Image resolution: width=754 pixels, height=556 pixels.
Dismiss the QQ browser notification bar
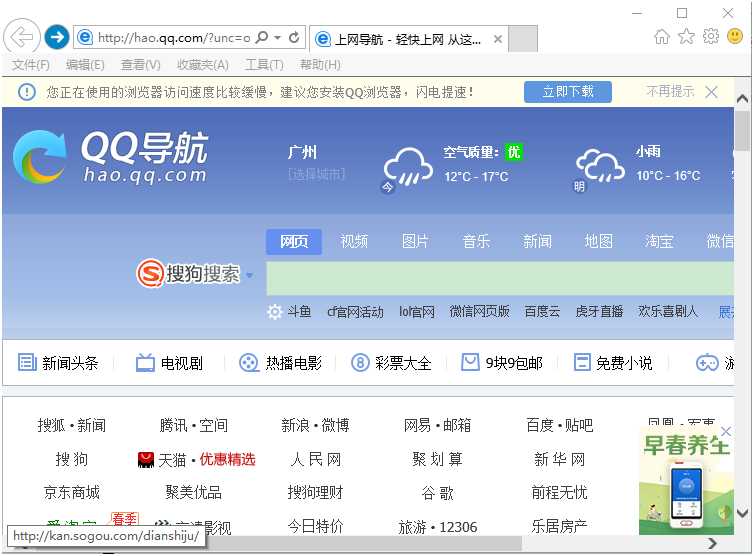pyautogui.click(x=712, y=92)
